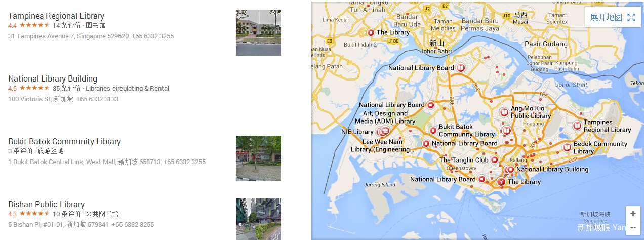Image resolution: width=644 pixels, height=240 pixels.
Task: Click the Tampines Regional Library map pin
Action: [x=577, y=126]
